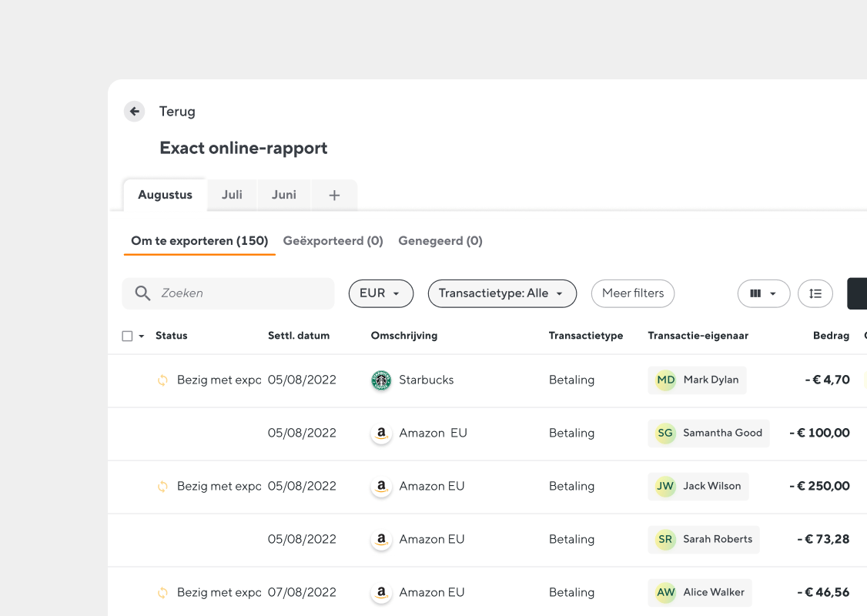
Task: Add a new month tab with plus icon
Action: click(334, 196)
